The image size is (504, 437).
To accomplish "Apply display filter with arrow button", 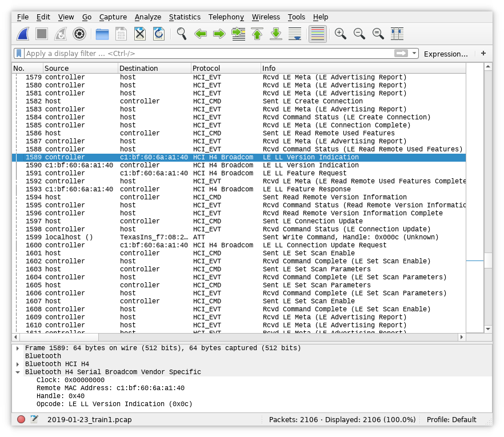I will point(401,53).
